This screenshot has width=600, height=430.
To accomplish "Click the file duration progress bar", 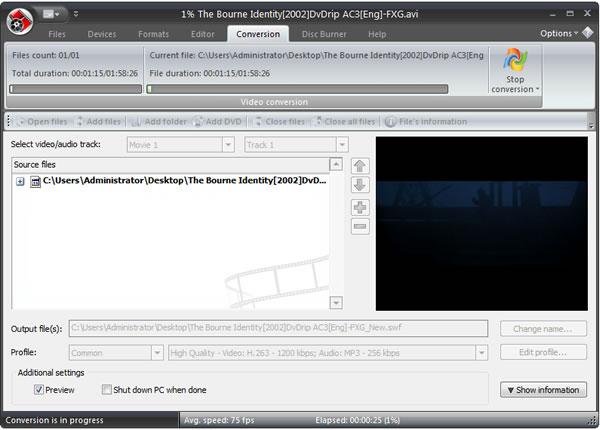I will (297, 89).
